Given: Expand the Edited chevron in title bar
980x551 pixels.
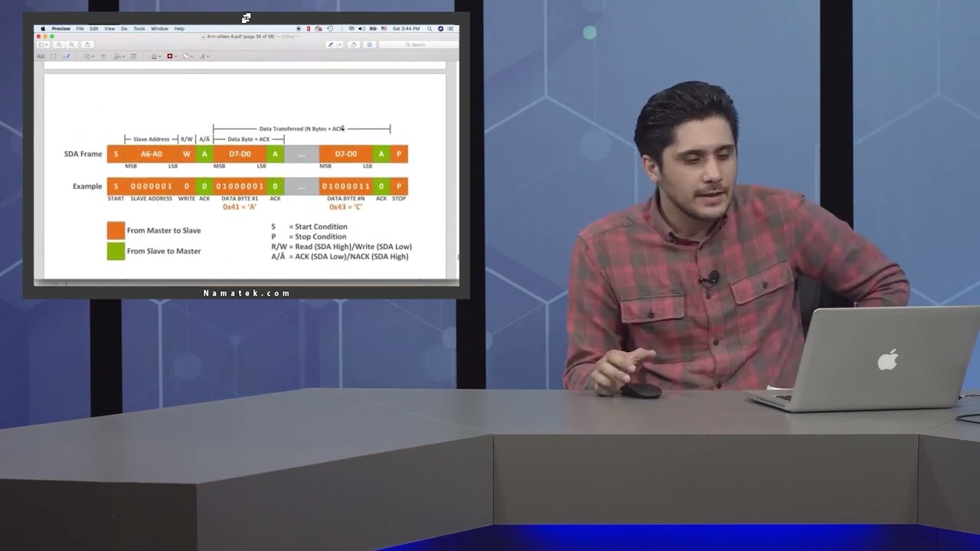Looking at the screenshot, I should [x=298, y=36].
